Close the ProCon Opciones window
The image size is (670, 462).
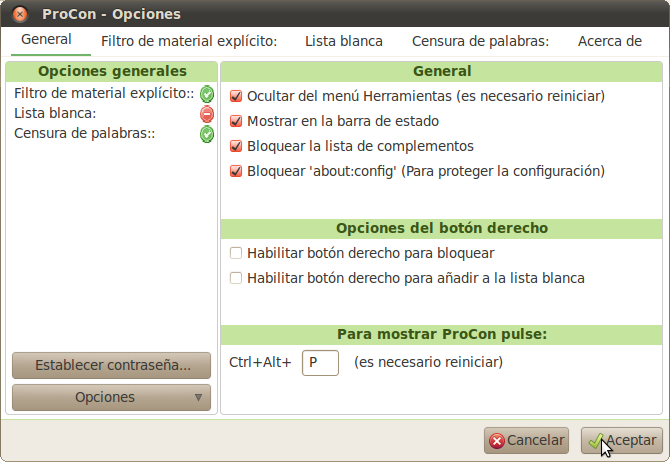click(x=20, y=14)
